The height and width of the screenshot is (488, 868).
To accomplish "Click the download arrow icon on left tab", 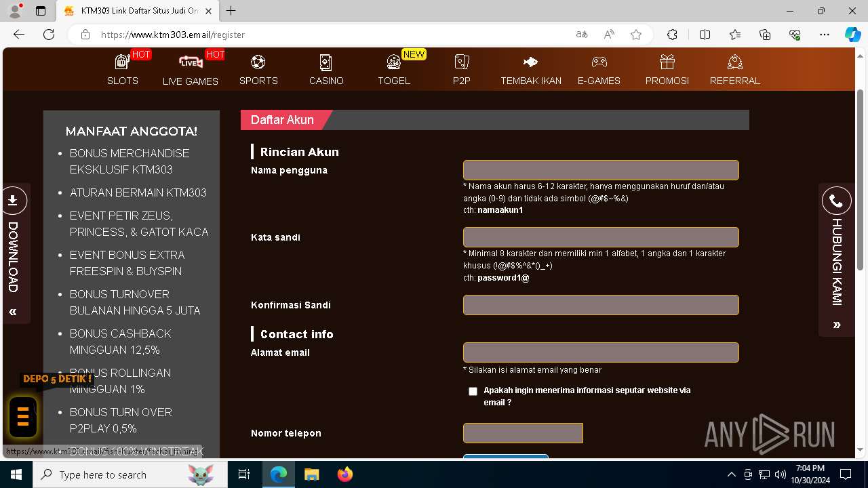I will click(13, 201).
